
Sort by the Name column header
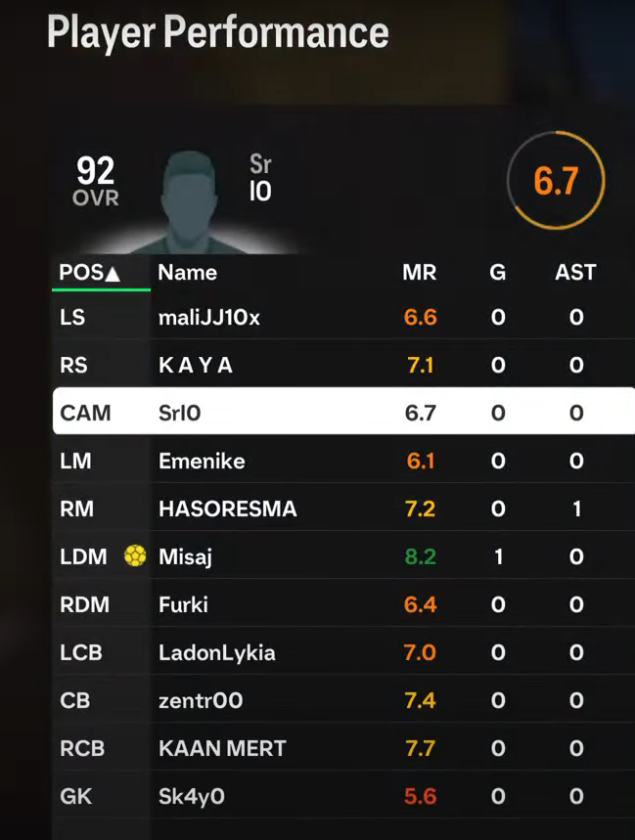pyautogui.click(x=187, y=273)
